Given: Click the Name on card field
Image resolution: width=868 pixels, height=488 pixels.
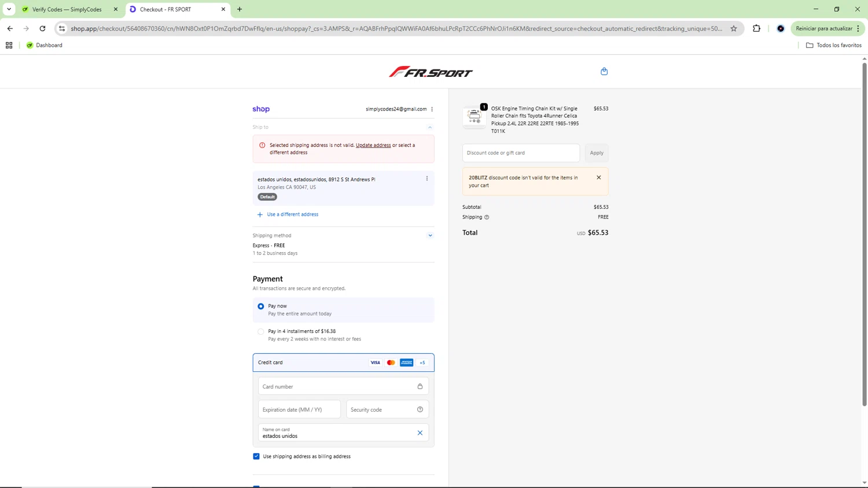Looking at the screenshot, I should click(x=343, y=432).
